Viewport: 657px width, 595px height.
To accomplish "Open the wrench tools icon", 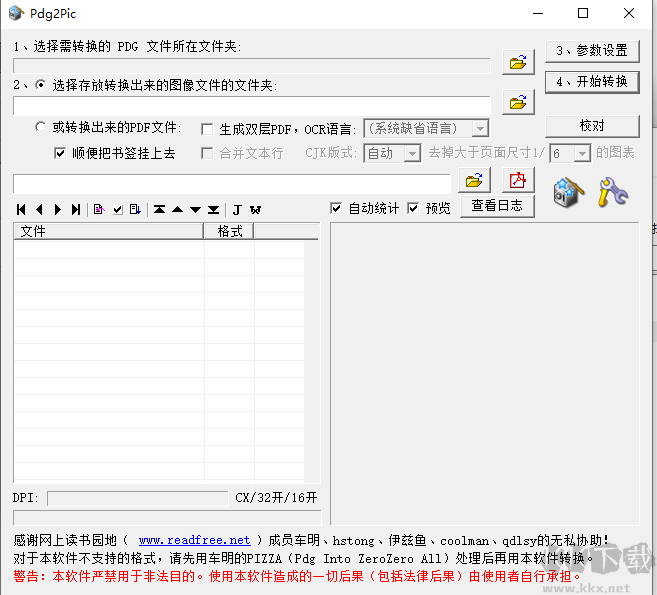I will [613, 192].
